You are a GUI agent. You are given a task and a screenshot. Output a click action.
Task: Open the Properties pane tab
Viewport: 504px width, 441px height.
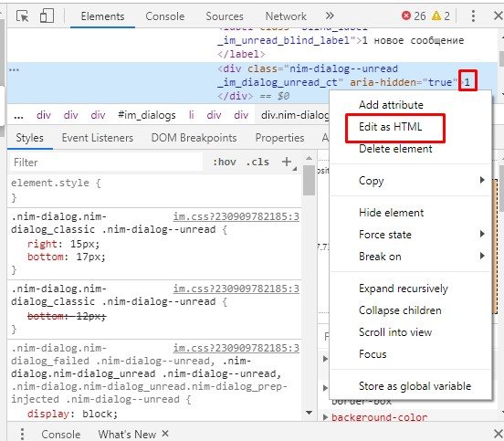[x=279, y=138]
